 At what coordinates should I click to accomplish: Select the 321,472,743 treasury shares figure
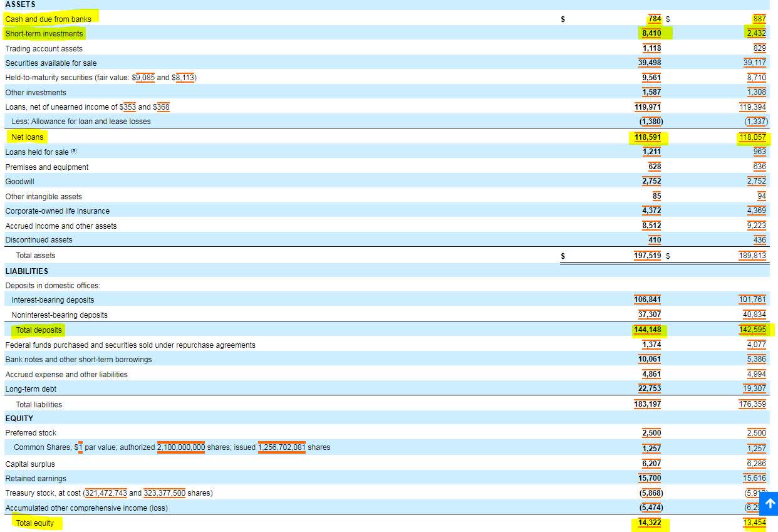tap(106, 493)
